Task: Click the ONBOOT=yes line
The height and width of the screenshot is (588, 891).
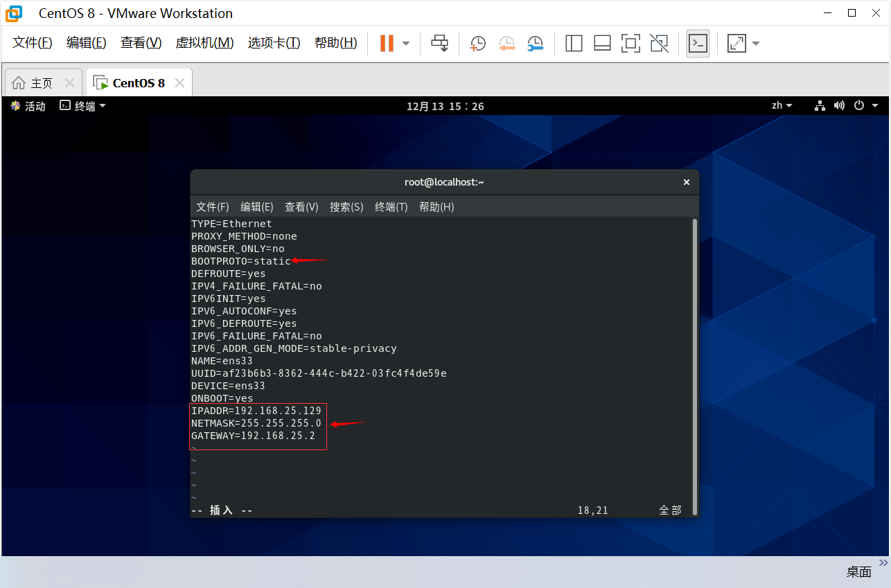Action: pyautogui.click(x=222, y=398)
